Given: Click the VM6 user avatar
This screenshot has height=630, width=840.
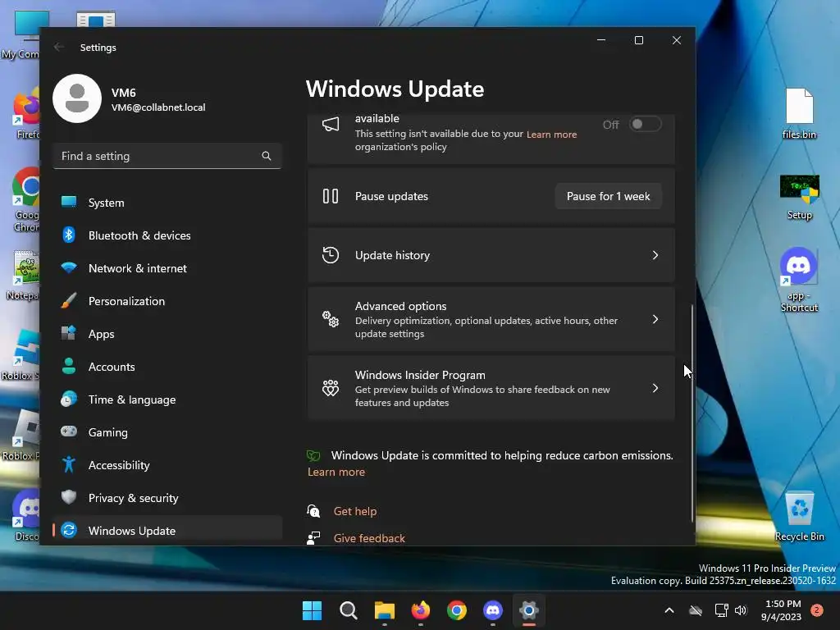Looking at the screenshot, I should click(77, 98).
